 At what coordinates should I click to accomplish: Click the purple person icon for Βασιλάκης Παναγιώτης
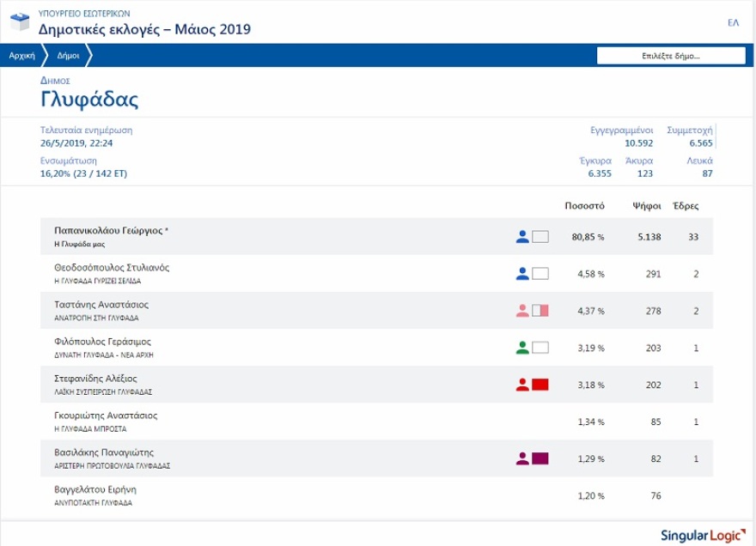point(521,458)
